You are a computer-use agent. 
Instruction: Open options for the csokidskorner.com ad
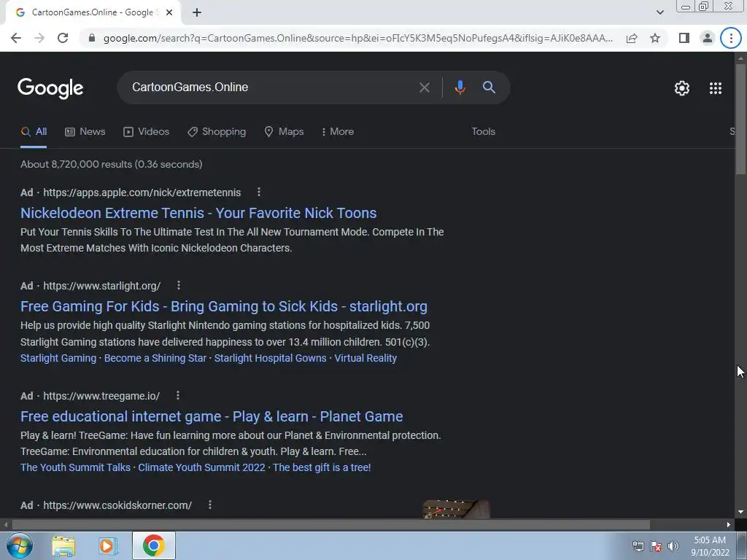coord(209,505)
